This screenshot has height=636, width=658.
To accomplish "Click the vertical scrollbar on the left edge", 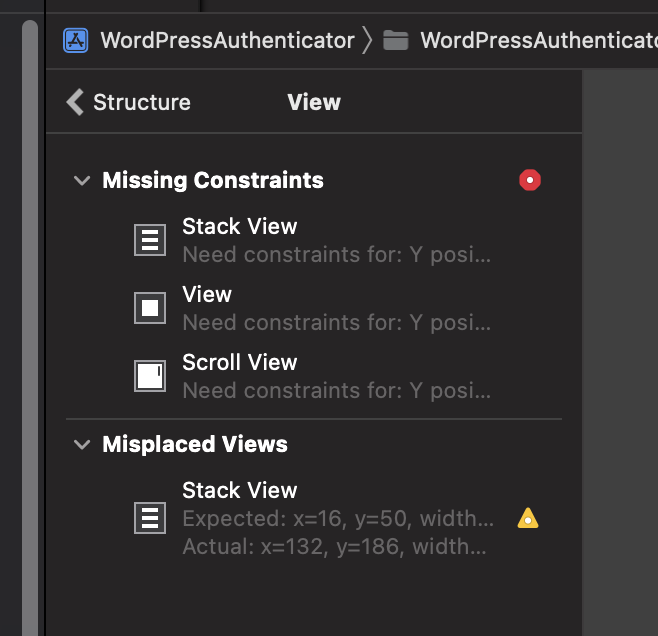I will pos(30,330).
